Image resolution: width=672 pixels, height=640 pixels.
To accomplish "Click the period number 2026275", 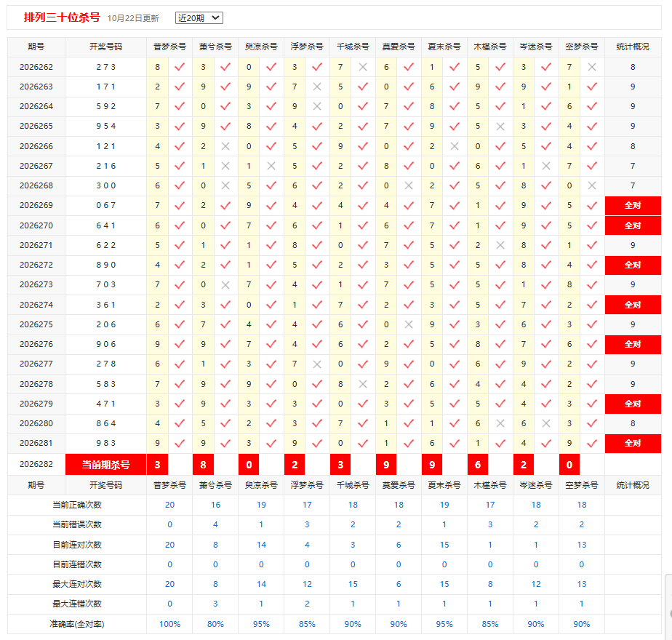I will [36, 324].
